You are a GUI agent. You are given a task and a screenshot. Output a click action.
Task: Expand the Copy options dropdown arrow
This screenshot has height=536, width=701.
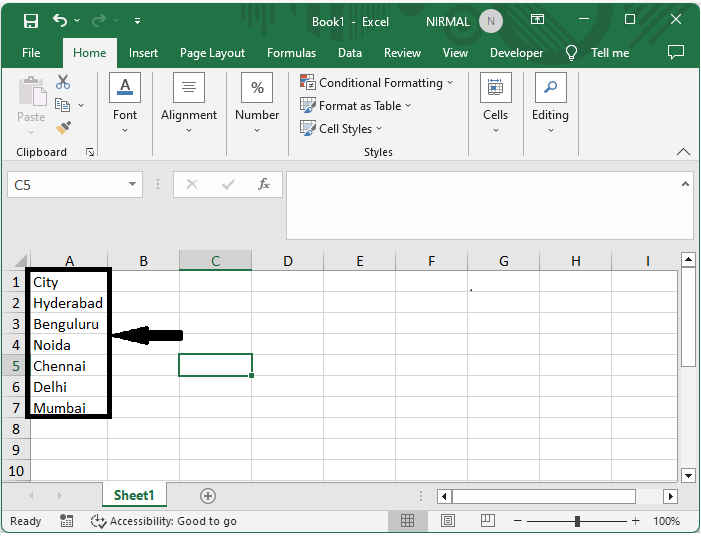(x=81, y=106)
